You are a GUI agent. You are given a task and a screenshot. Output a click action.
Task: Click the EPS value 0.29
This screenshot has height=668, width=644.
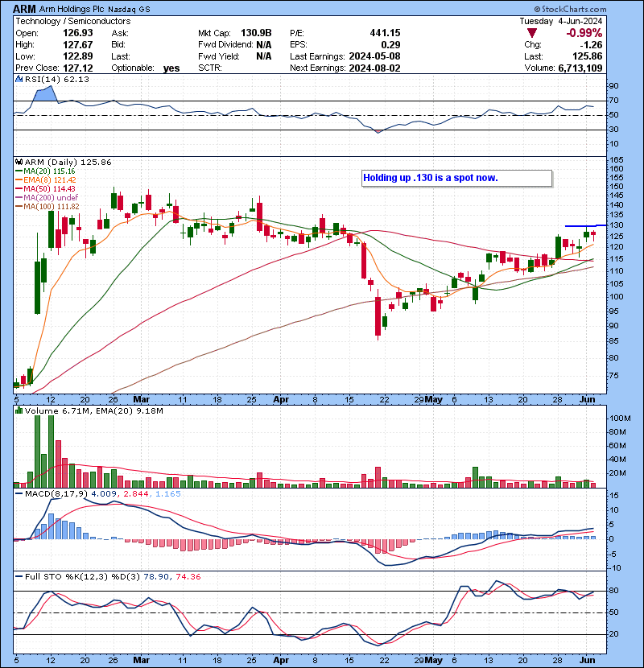391,45
